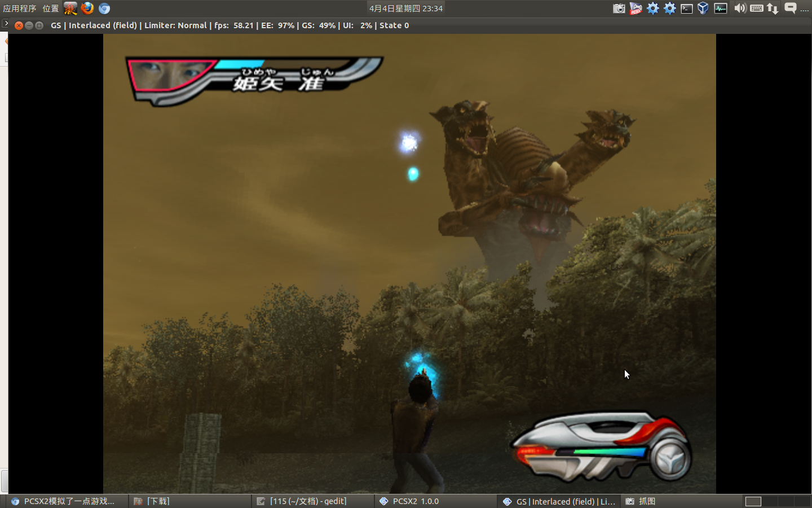Open the VirtualBox cube icon
This screenshot has width=812, height=508.
click(703, 8)
